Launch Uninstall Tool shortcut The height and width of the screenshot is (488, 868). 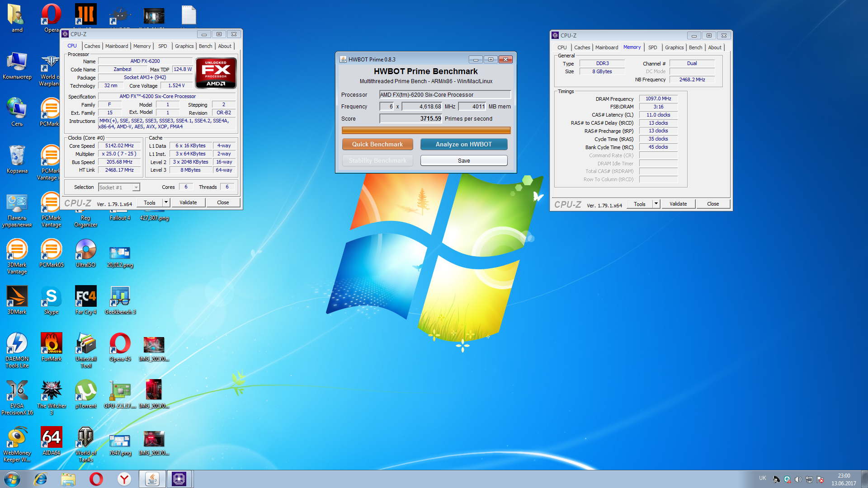click(85, 351)
